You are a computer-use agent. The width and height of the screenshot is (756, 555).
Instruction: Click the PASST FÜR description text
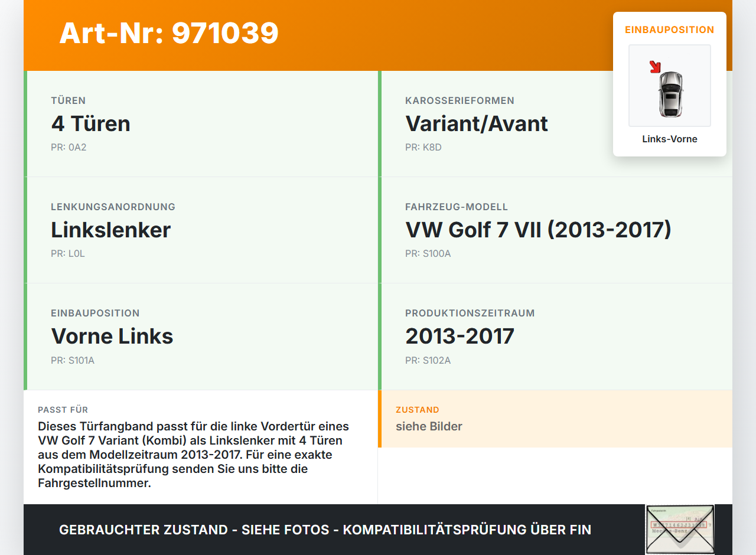coord(193,455)
